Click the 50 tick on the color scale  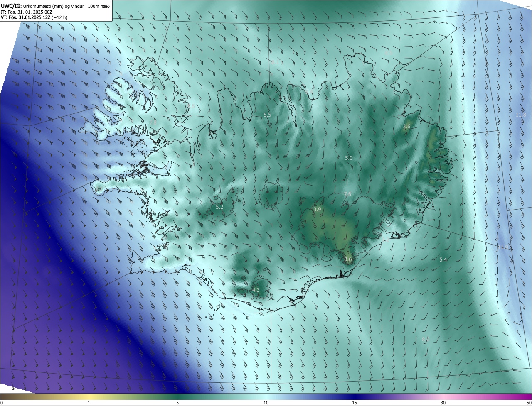(x=529, y=403)
